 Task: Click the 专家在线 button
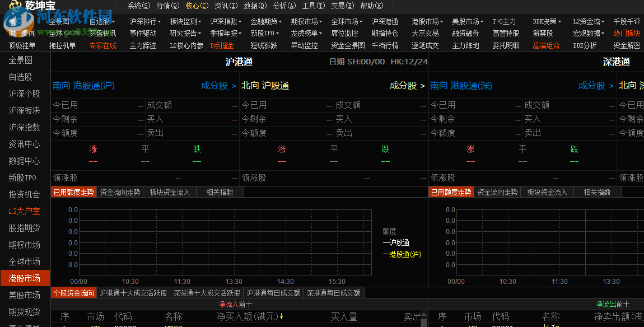click(102, 45)
